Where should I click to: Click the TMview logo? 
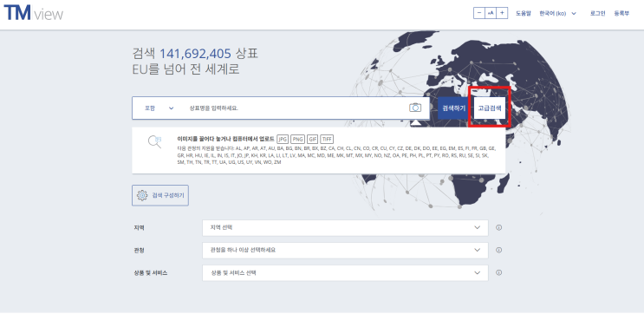tap(33, 13)
